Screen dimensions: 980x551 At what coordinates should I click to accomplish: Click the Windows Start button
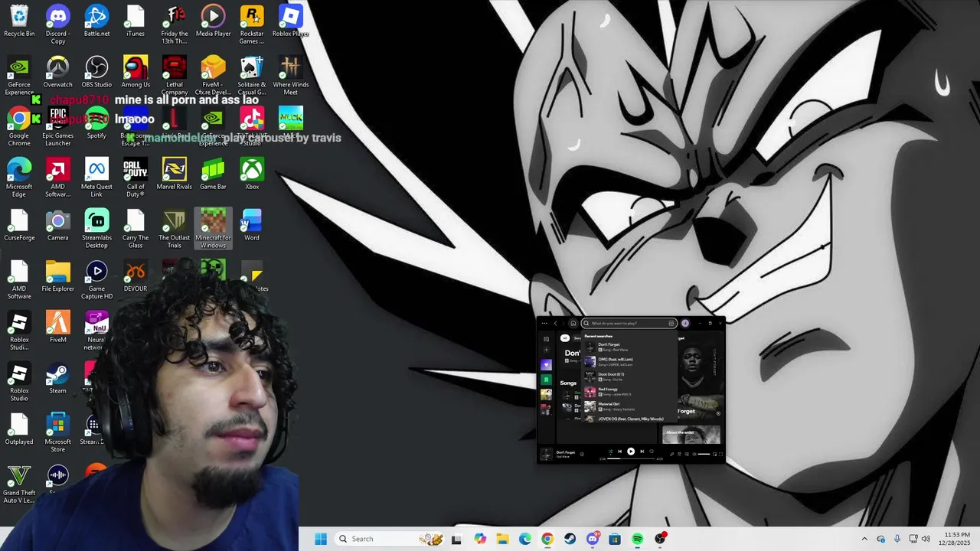[321, 539]
